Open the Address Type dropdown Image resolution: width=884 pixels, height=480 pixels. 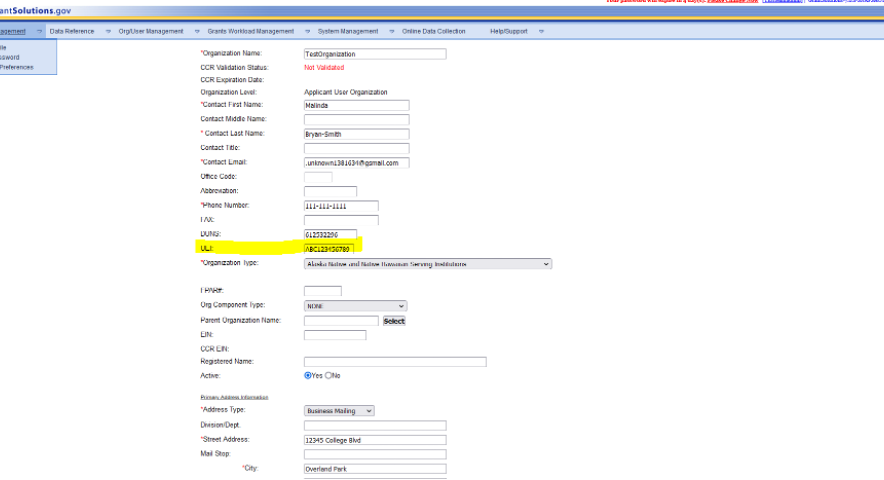(339, 410)
